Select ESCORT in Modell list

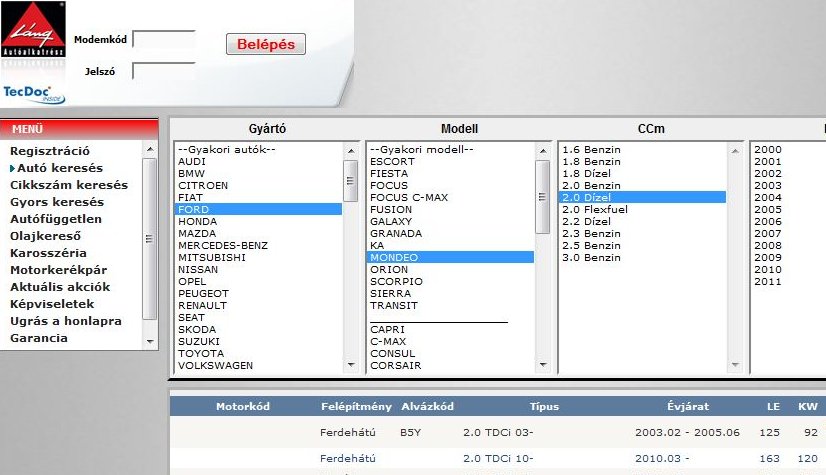pos(450,162)
